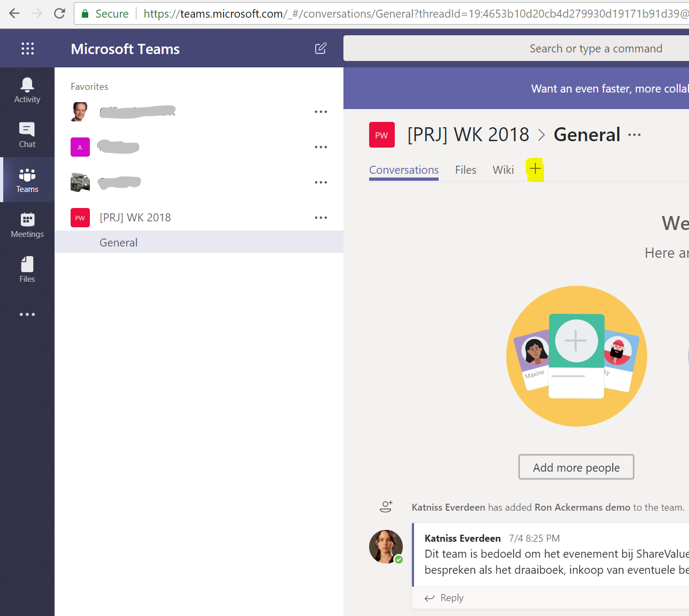Click the [PRJ] WK 2018 breadcrumb title

point(468,135)
